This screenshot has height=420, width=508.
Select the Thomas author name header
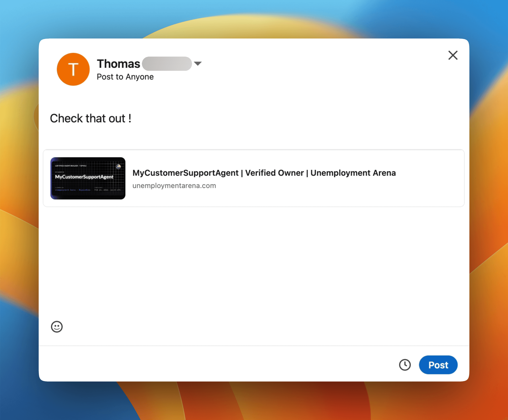click(x=119, y=64)
